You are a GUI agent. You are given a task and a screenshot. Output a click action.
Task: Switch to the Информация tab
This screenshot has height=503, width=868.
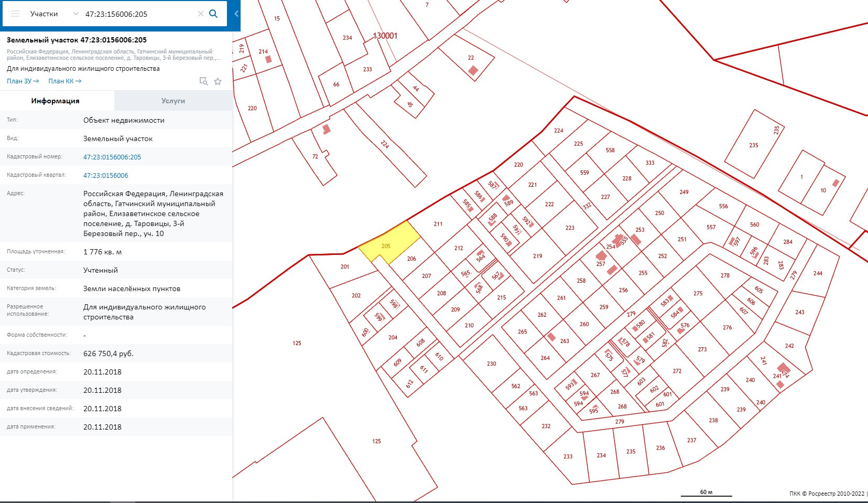(57, 101)
